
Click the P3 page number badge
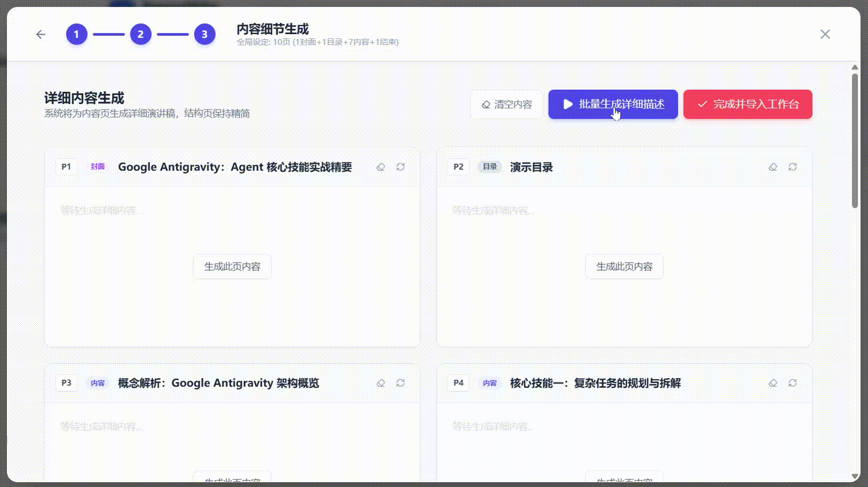click(66, 383)
